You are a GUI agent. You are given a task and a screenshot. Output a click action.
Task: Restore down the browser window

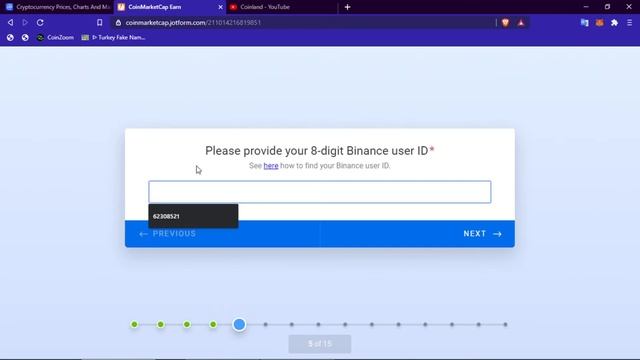(x=607, y=7)
